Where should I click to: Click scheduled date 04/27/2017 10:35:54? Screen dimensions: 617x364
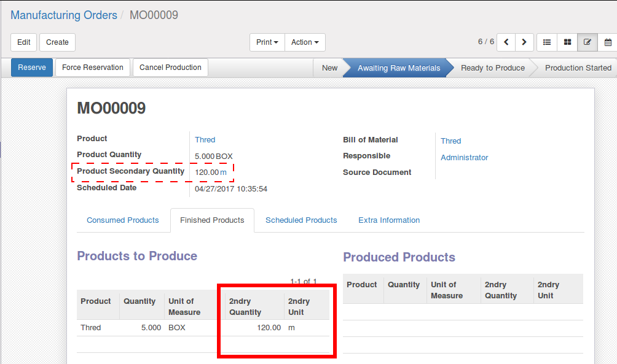point(231,188)
